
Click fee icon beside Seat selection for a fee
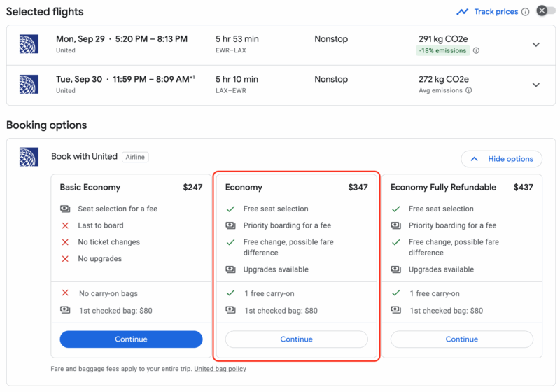coord(65,209)
